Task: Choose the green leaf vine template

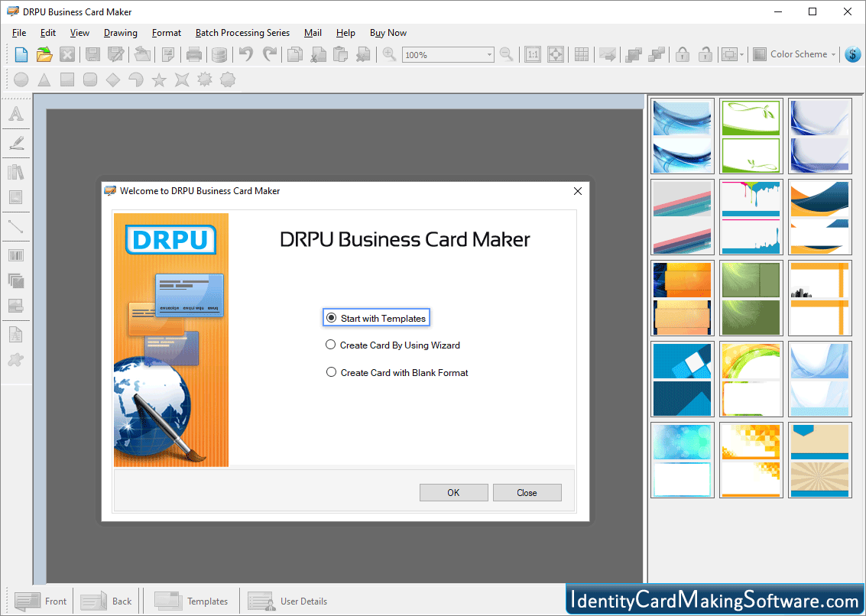Action: pos(751,136)
